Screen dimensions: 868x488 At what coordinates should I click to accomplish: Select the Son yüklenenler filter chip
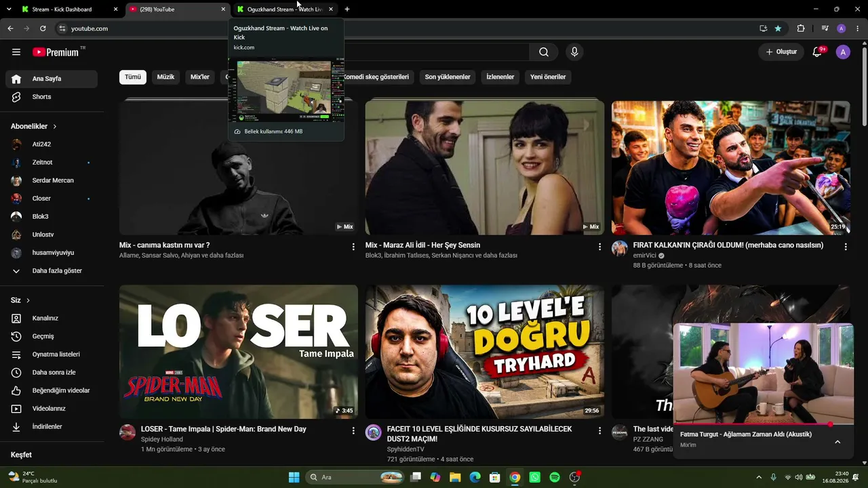448,77
